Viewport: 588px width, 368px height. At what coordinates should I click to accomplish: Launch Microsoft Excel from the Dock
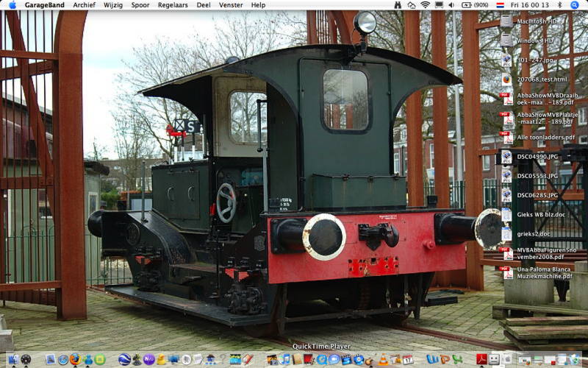pyautogui.click(x=457, y=360)
